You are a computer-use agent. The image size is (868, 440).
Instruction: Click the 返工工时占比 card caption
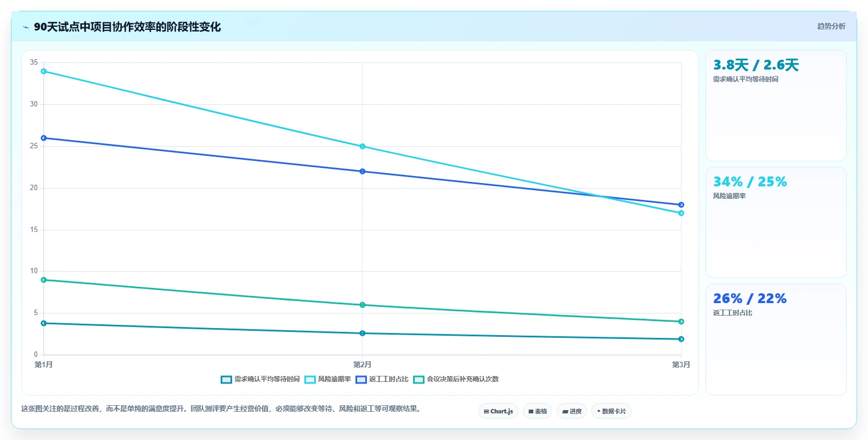coord(733,313)
